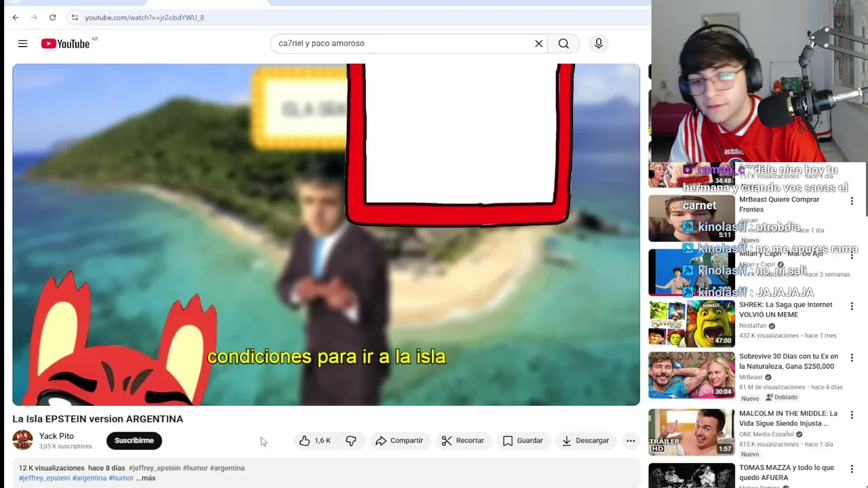
Task: Click the 'La Isla EPSTEIN version ARGENTINA' title
Action: pos(98,419)
